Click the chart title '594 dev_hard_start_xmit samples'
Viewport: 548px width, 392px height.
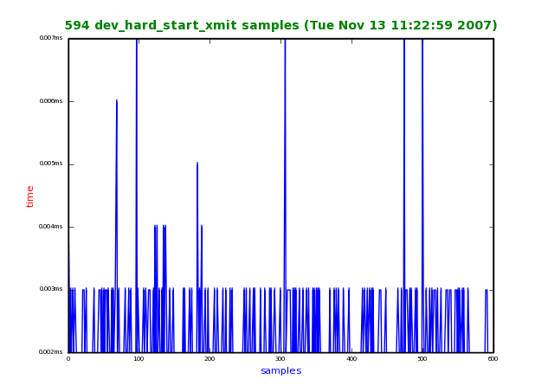pyautogui.click(x=280, y=25)
